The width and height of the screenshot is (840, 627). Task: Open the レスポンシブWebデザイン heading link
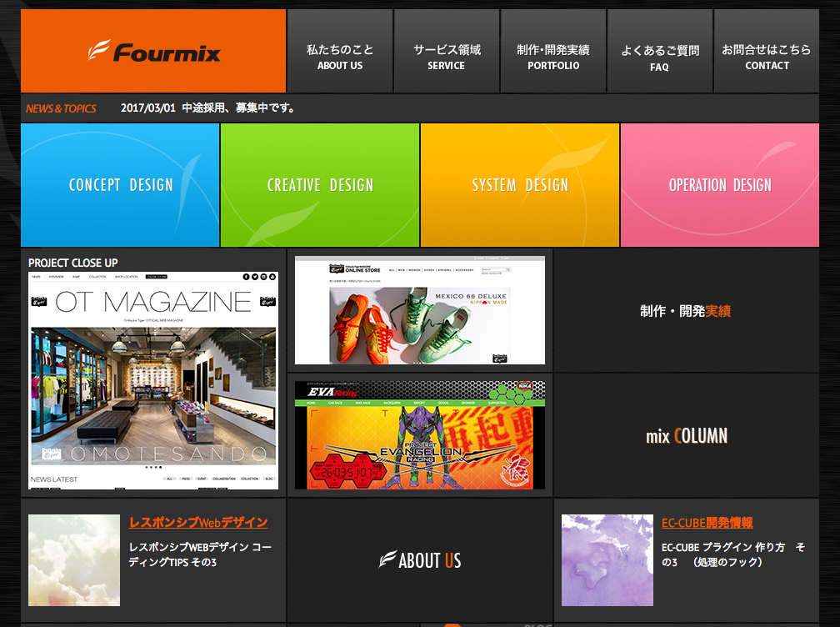[x=198, y=523]
